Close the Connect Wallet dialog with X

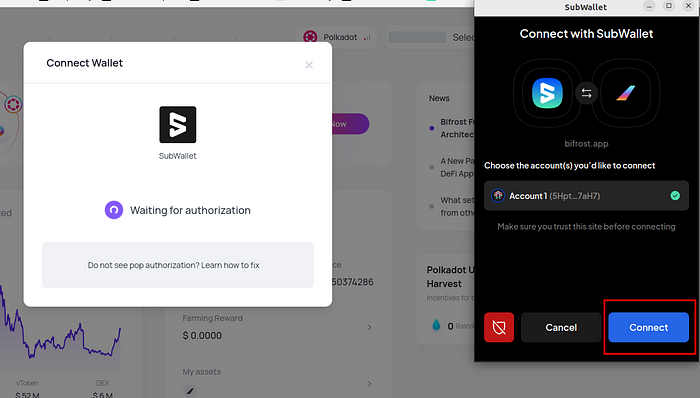click(x=309, y=65)
